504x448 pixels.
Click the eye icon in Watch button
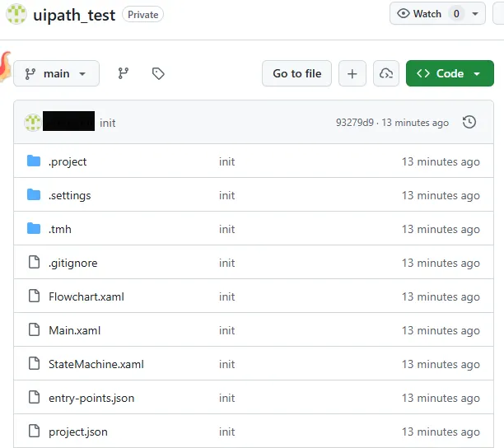(x=403, y=13)
